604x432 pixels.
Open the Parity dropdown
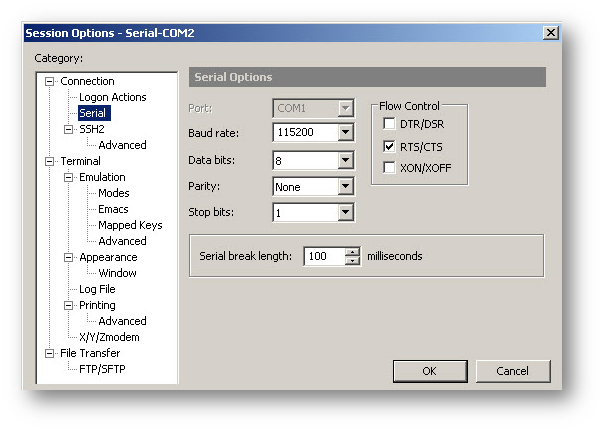coord(345,186)
